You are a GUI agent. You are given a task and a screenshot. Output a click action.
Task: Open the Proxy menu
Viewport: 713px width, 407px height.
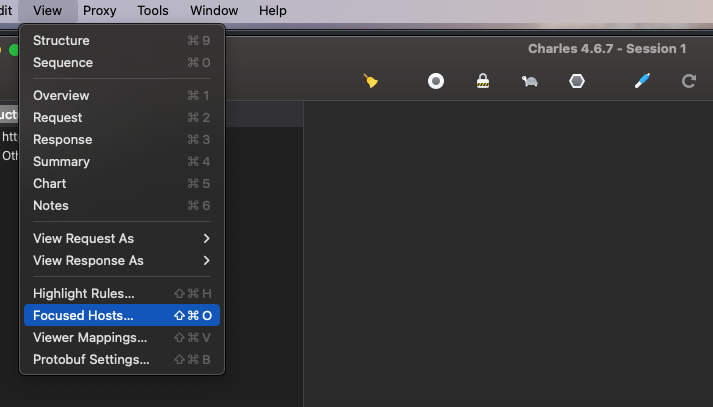tap(99, 11)
